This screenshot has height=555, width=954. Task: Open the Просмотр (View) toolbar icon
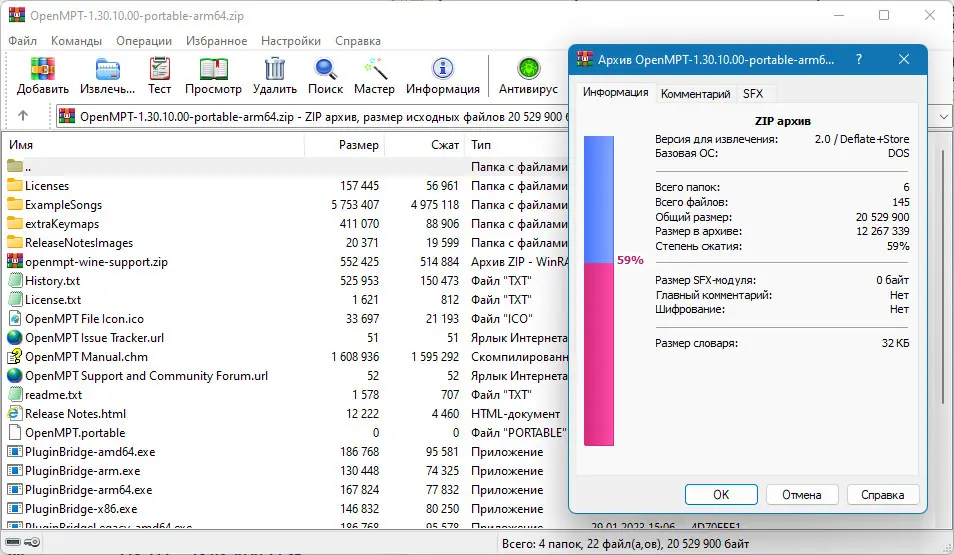pos(214,69)
